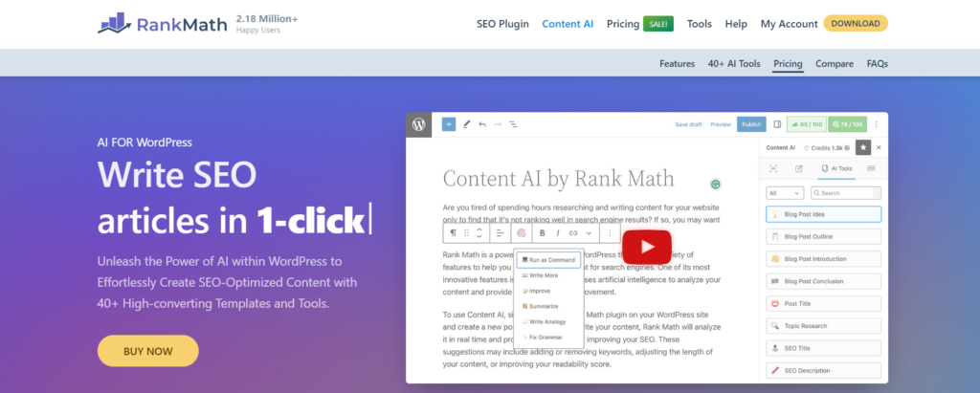980x393 pixels.
Task: Click the green SALE! badge
Action: [x=658, y=24]
